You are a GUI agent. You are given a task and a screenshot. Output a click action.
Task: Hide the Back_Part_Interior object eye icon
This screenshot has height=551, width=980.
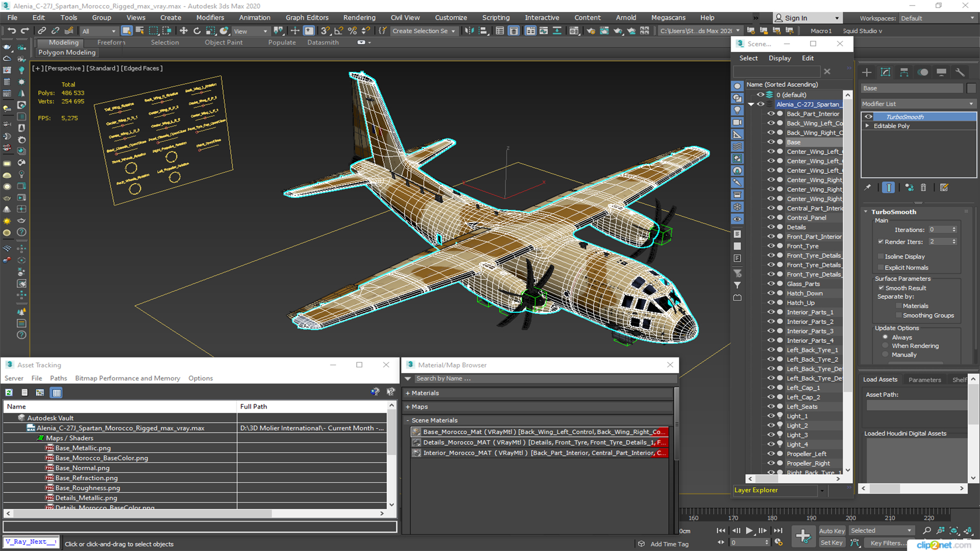(x=771, y=114)
